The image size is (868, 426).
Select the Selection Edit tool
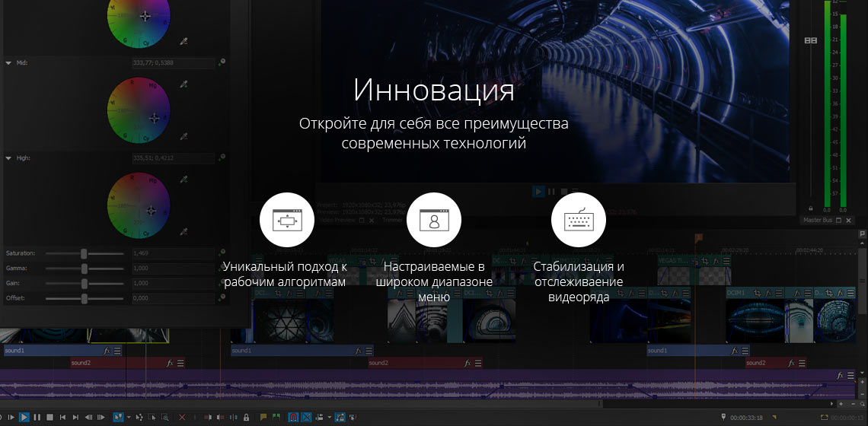pos(152,417)
